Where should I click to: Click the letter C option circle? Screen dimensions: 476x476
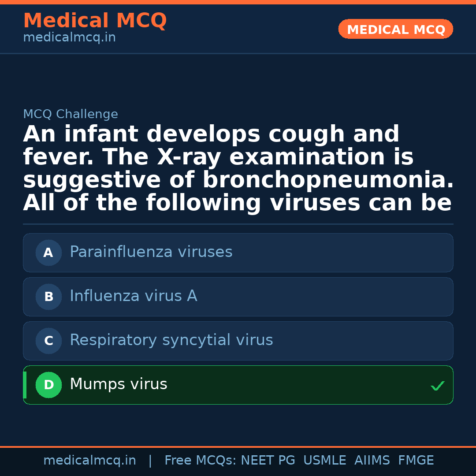(48, 341)
